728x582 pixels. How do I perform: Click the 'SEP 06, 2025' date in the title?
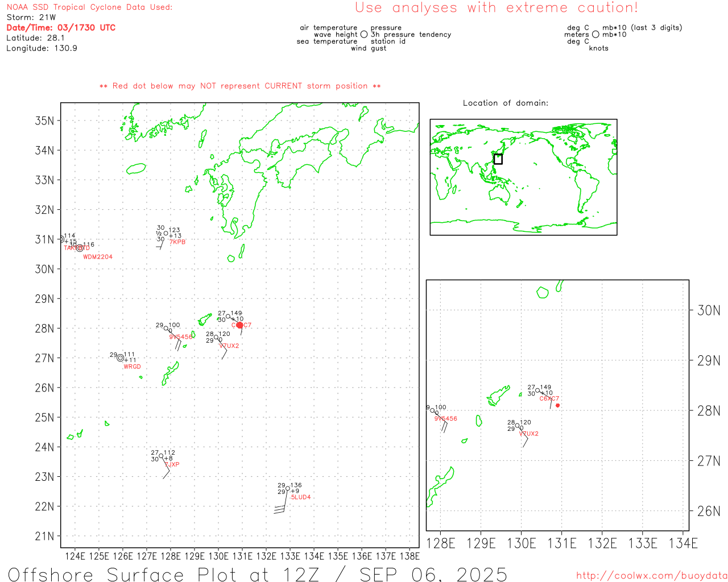tap(433, 574)
